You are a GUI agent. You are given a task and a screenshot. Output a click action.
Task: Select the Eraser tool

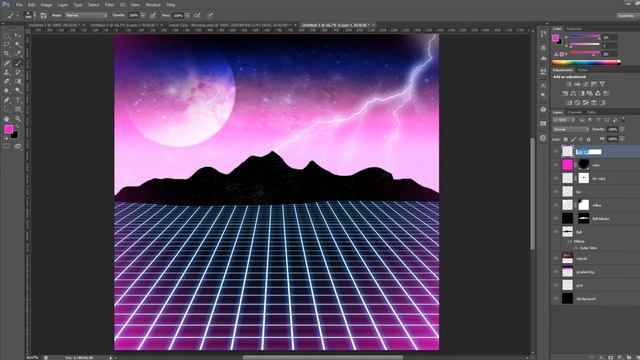click(x=7, y=81)
